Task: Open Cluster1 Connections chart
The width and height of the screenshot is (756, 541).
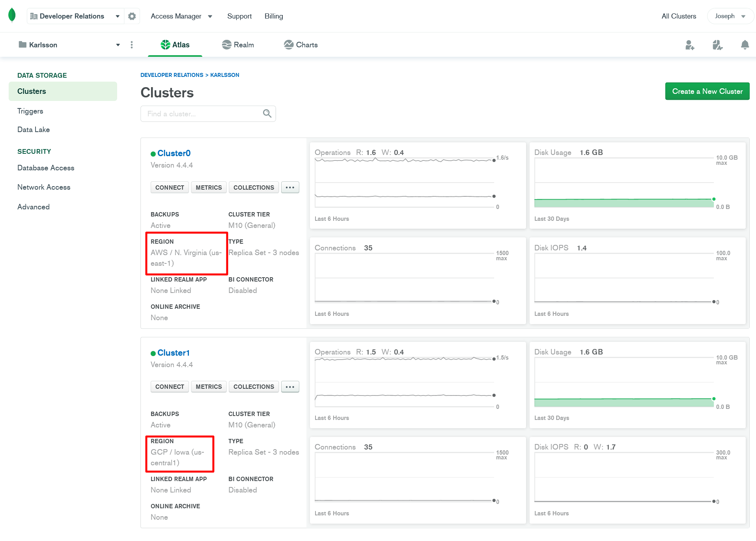Action: click(x=418, y=480)
